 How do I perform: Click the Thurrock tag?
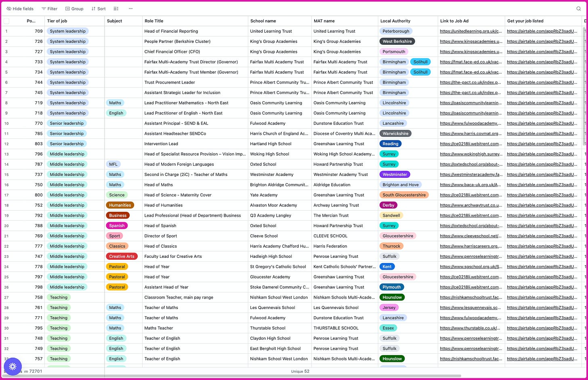tap(391, 246)
